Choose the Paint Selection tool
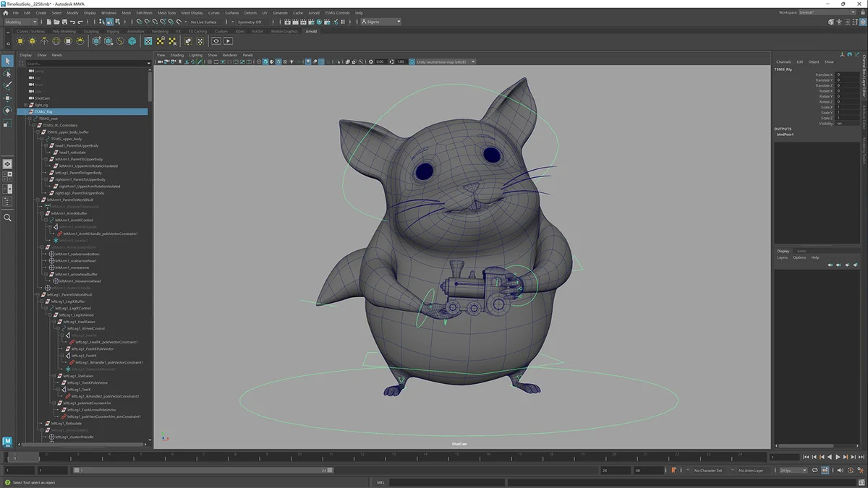Viewport: 868px width, 488px height. point(7,85)
